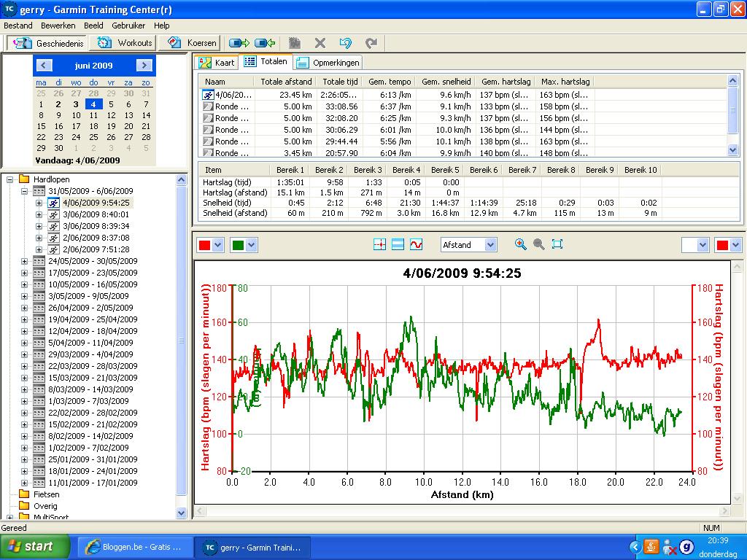Open the Fietsen folder
The height and width of the screenshot is (560, 747).
click(46, 494)
